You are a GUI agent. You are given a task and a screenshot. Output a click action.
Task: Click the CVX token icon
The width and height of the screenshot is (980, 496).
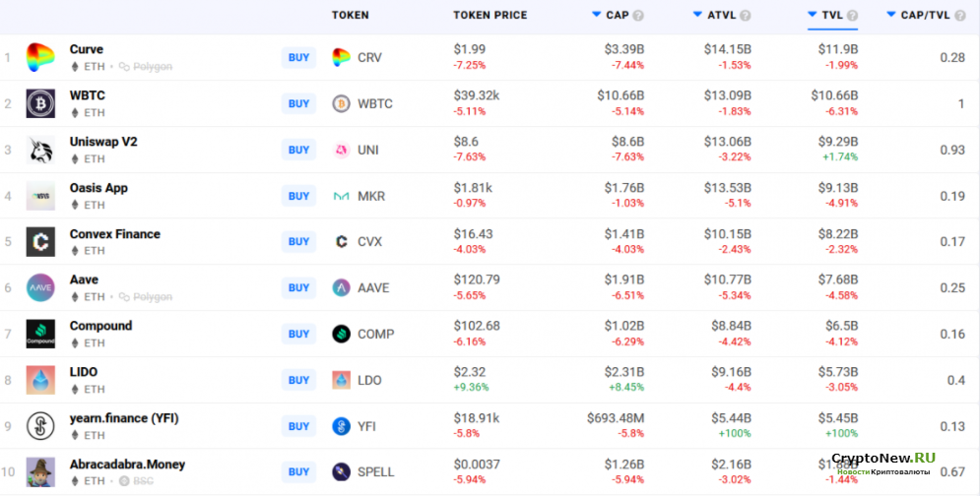click(341, 242)
